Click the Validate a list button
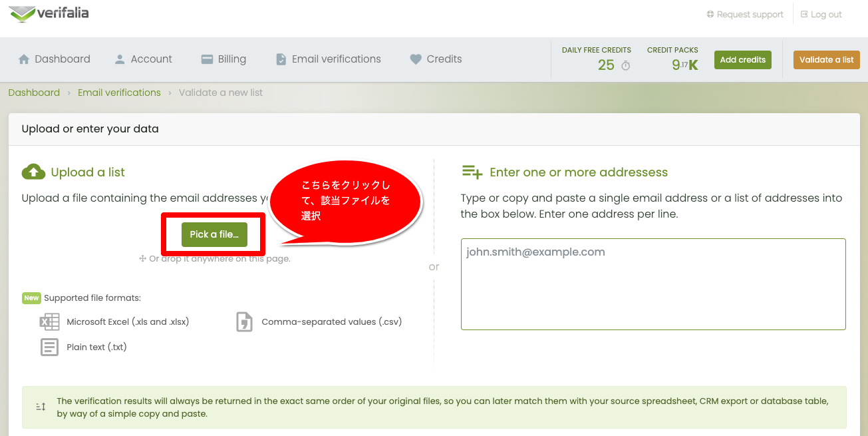The height and width of the screenshot is (436, 868). [826, 60]
